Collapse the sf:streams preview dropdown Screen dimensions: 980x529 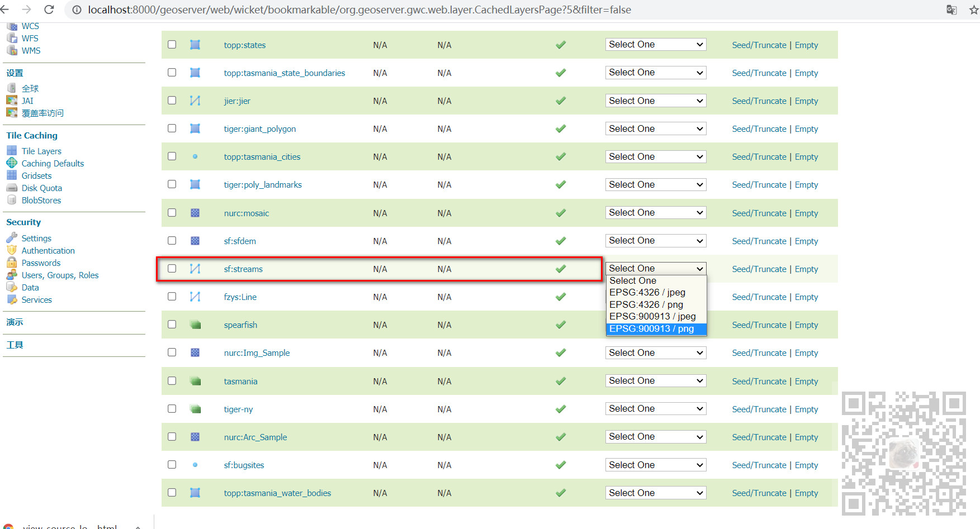[656, 269]
